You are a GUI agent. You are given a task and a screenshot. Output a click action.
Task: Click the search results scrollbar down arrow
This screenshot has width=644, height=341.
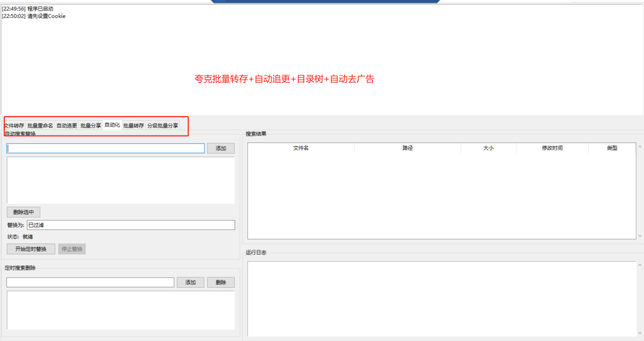coord(640,236)
